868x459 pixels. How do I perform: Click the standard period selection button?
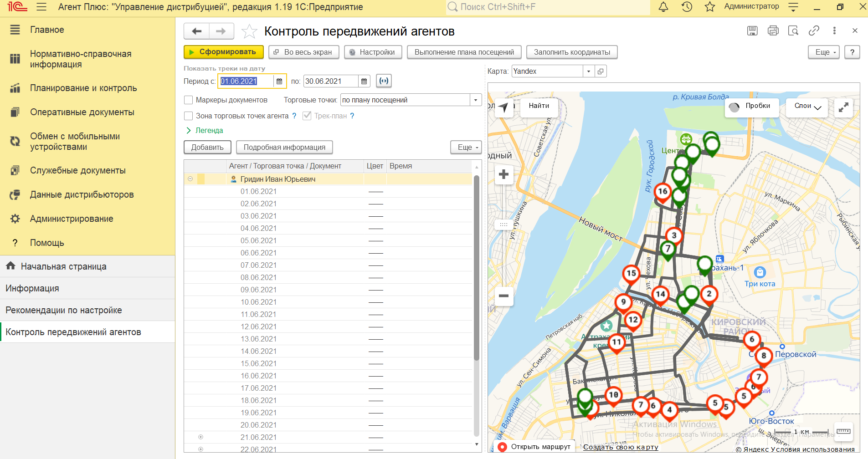point(384,81)
